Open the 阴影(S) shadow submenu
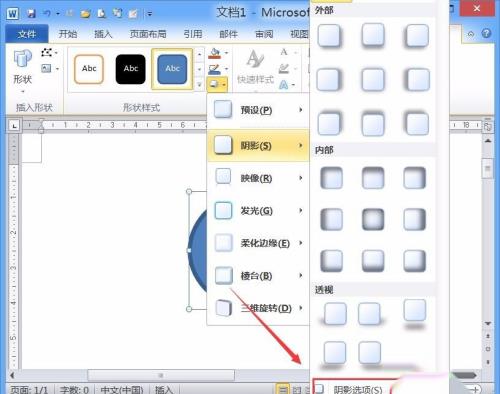 coord(258,146)
